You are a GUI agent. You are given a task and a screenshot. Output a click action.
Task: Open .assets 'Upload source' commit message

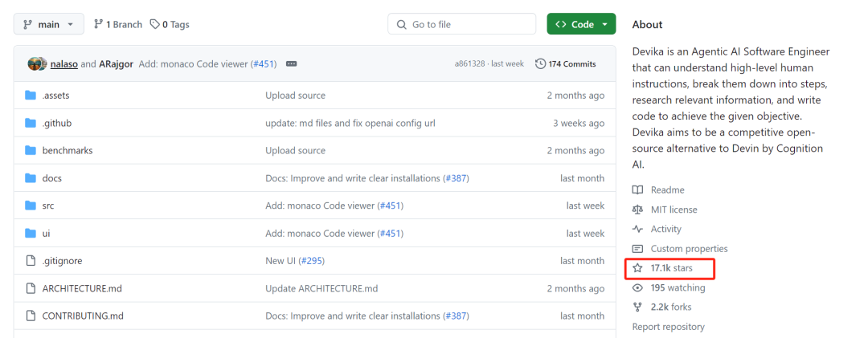click(296, 96)
